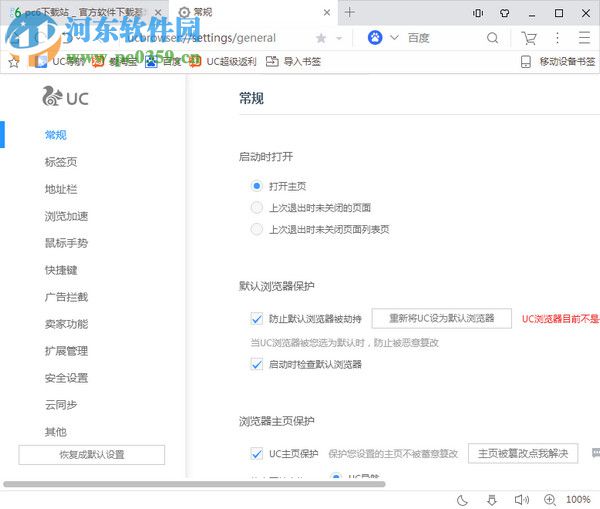Viewport: 600px width, 509px height.
Task: Open the 百度 bookmark in bookmarks bar
Action: [x=163, y=62]
